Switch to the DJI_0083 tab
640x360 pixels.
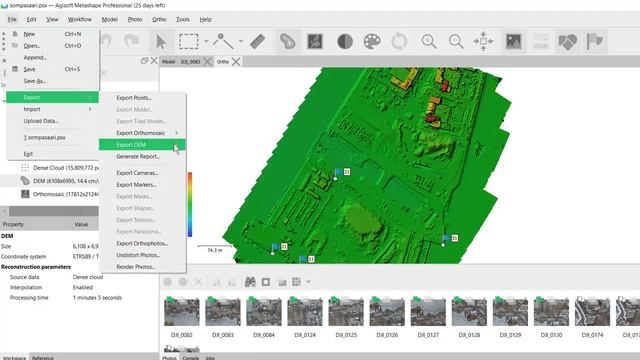[190, 62]
